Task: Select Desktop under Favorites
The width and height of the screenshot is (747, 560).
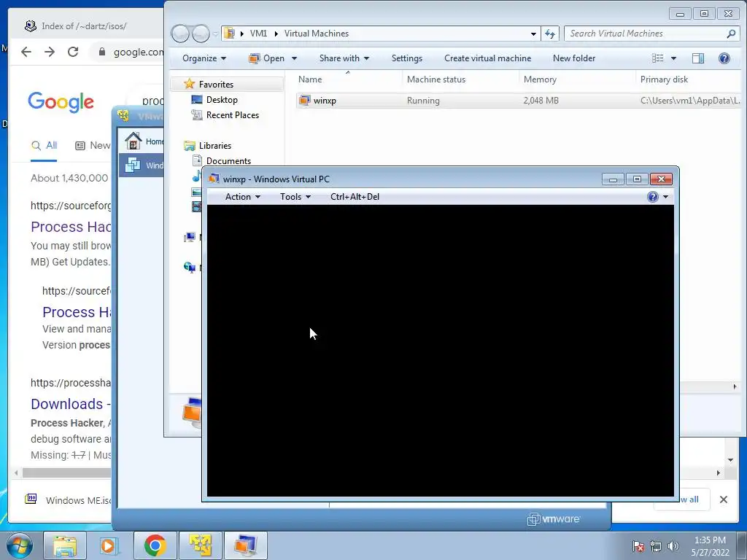Action: coord(222,99)
